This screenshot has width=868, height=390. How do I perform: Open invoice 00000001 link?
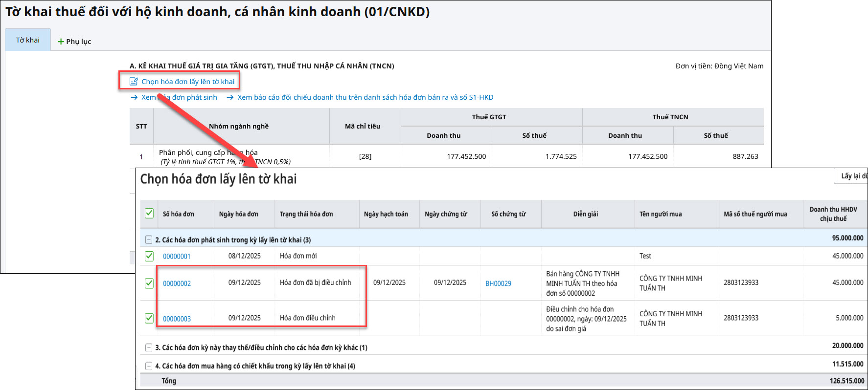point(177,256)
